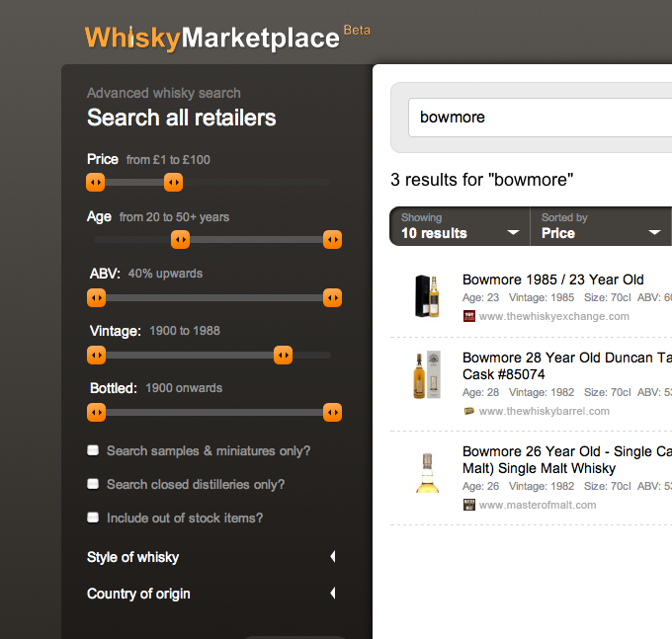Click the '3 results for "bowmore"' text

coord(481,180)
